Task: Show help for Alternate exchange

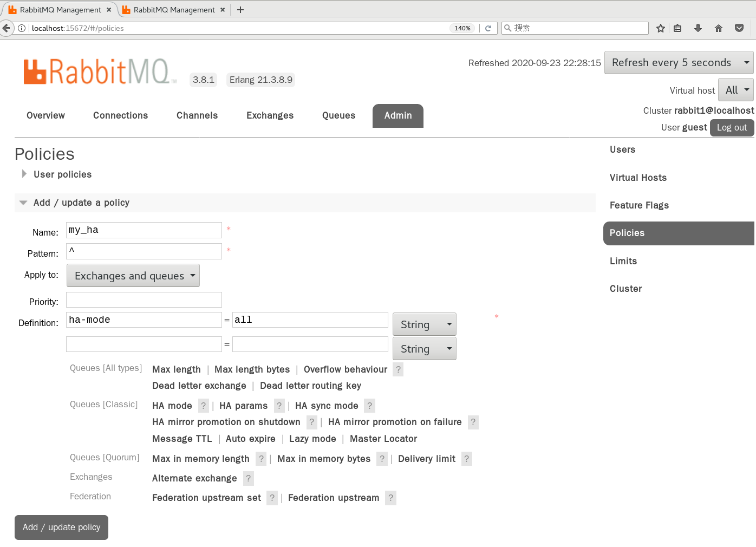Action: pos(249,478)
